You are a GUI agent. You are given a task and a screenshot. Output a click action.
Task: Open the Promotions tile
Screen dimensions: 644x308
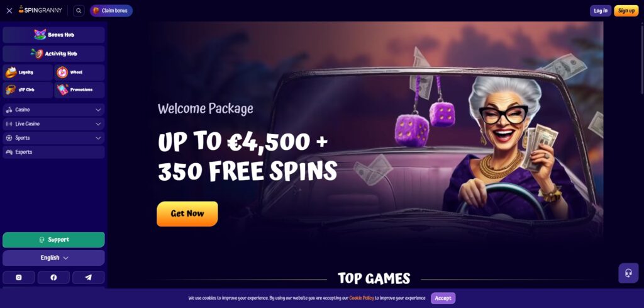click(x=79, y=89)
